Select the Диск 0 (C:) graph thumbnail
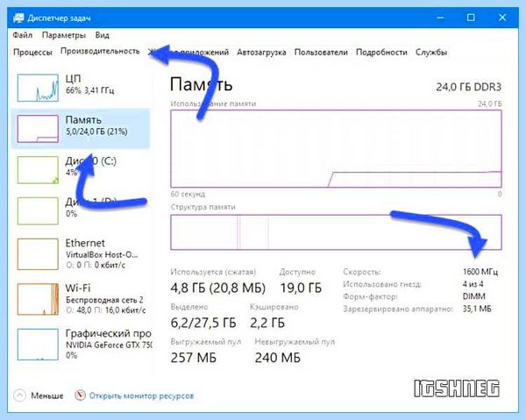 (x=38, y=170)
